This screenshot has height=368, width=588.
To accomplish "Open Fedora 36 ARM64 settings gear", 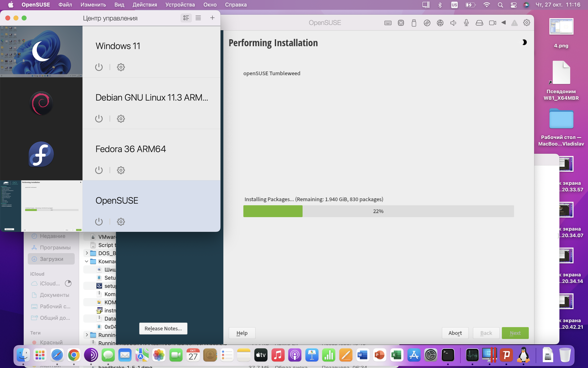I will pyautogui.click(x=121, y=170).
